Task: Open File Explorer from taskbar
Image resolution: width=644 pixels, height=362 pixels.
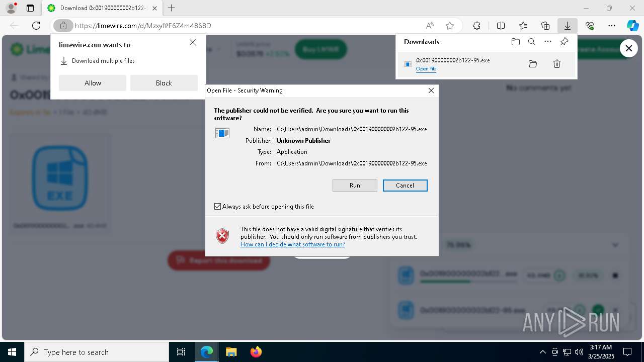Action: coord(231,352)
